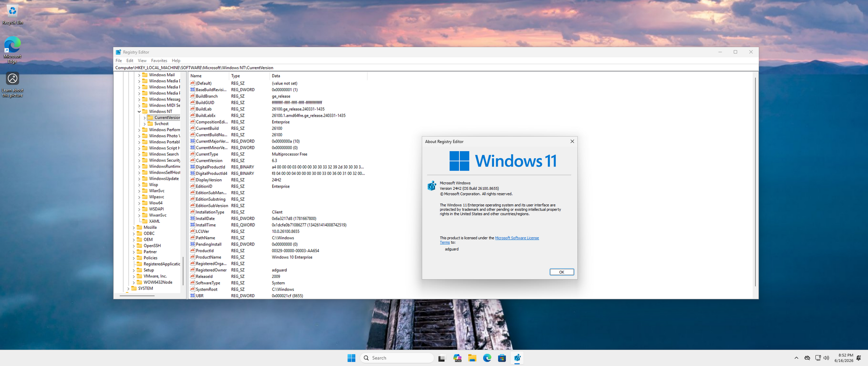Viewport: 868px width, 366px height.
Task: Click the clock and date on taskbar
Action: coord(844,358)
